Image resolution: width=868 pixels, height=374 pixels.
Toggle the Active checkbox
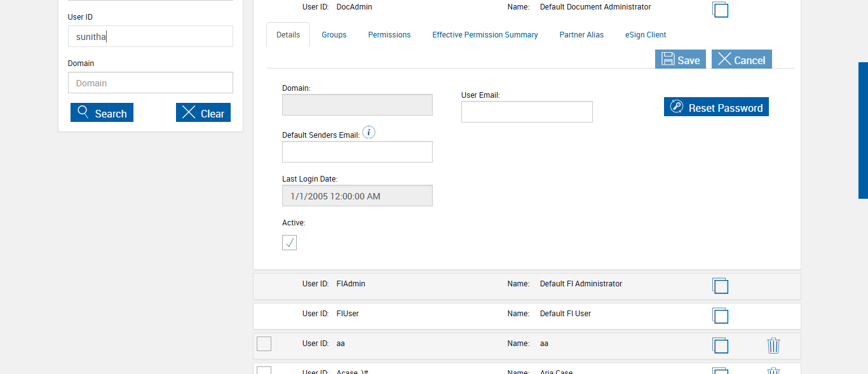coord(289,243)
